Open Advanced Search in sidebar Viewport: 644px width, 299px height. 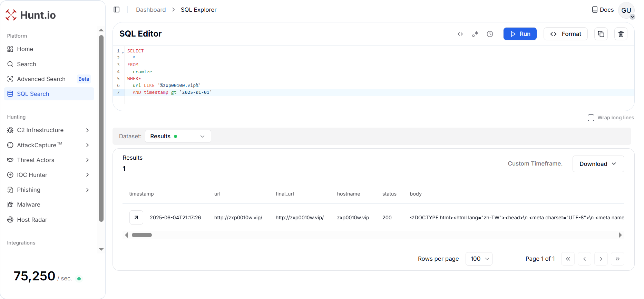coord(41,79)
